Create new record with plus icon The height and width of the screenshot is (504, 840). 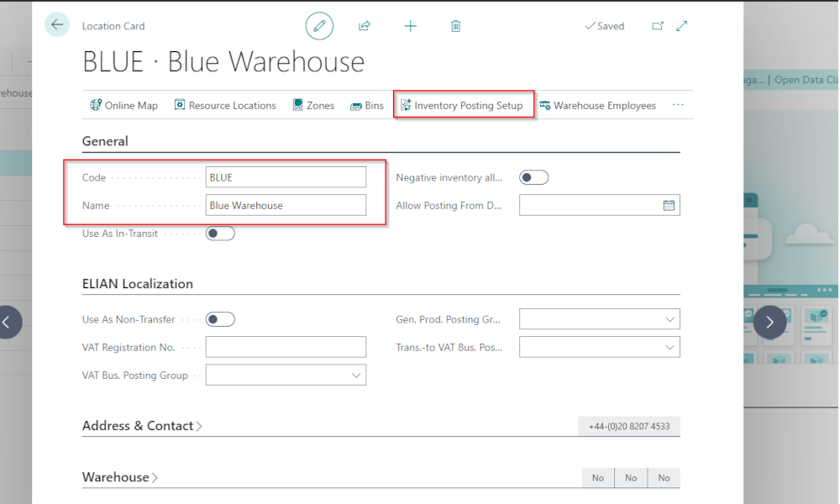411,26
